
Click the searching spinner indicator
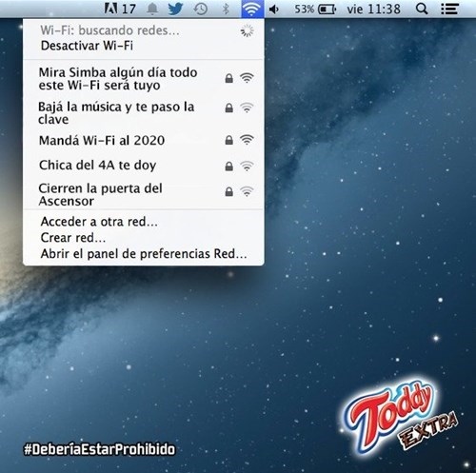click(248, 30)
